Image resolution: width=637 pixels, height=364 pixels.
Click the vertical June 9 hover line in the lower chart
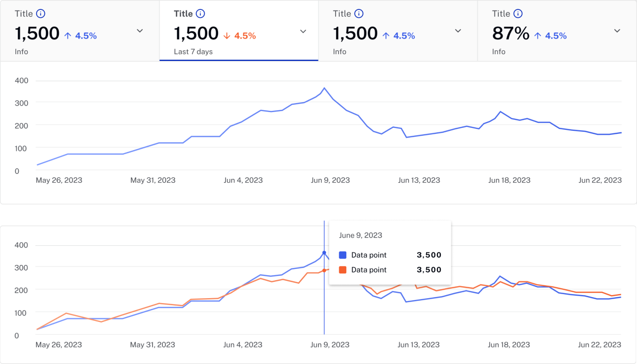coord(324,277)
